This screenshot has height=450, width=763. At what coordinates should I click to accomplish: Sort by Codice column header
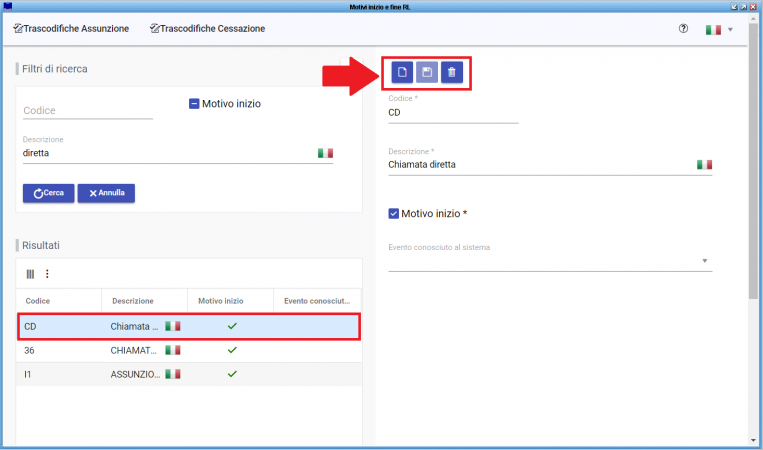click(x=38, y=301)
